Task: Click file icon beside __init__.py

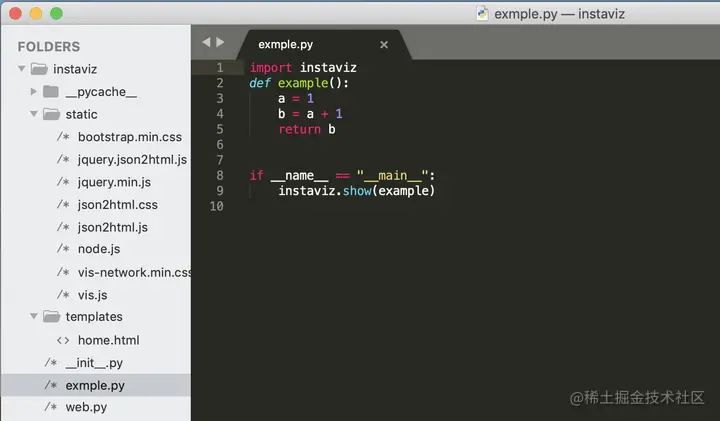Action: coord(51,363)
